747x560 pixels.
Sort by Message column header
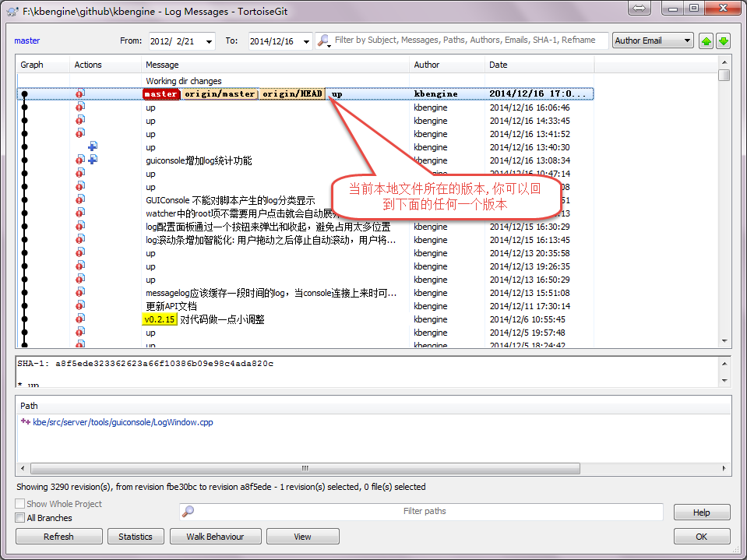[x=275, y=65]
